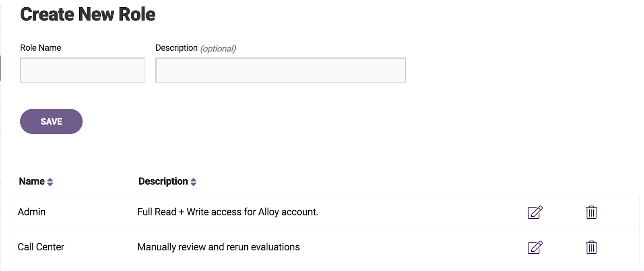
Task: Sort roles by Name arrows
Action: tap(50, 182)
